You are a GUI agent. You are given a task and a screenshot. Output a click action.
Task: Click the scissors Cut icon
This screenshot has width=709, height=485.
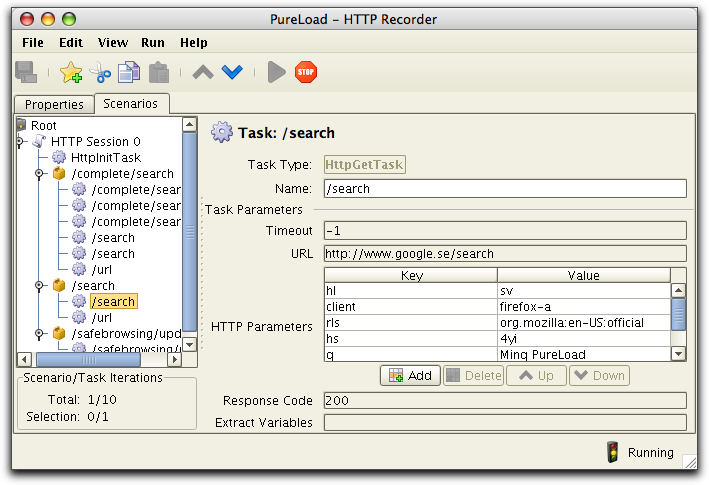[x=100, y=72]
